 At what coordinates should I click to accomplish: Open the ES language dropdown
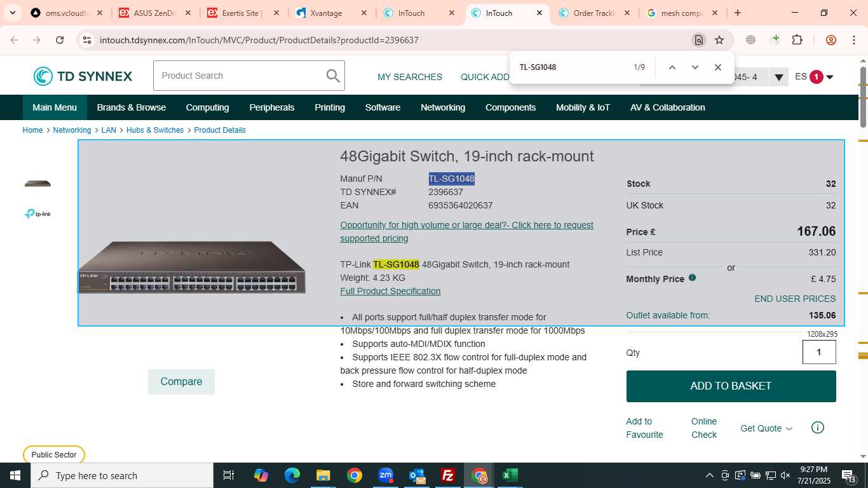pos(814,77)
